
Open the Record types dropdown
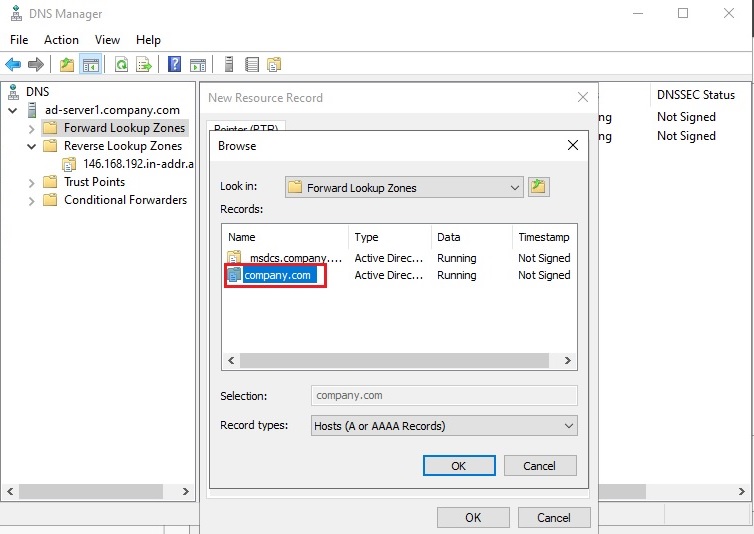click(x=568, y=426)
